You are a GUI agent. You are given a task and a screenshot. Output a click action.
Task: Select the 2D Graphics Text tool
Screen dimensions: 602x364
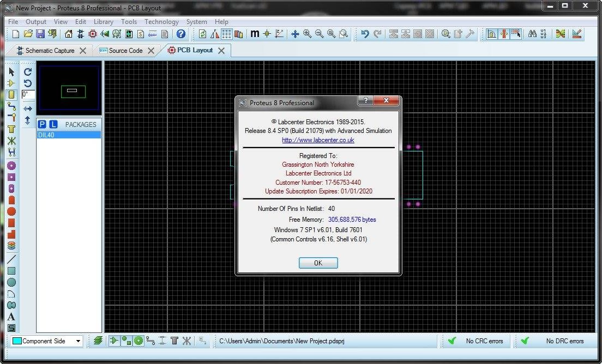pyautogui.click(x=11, y=317)
